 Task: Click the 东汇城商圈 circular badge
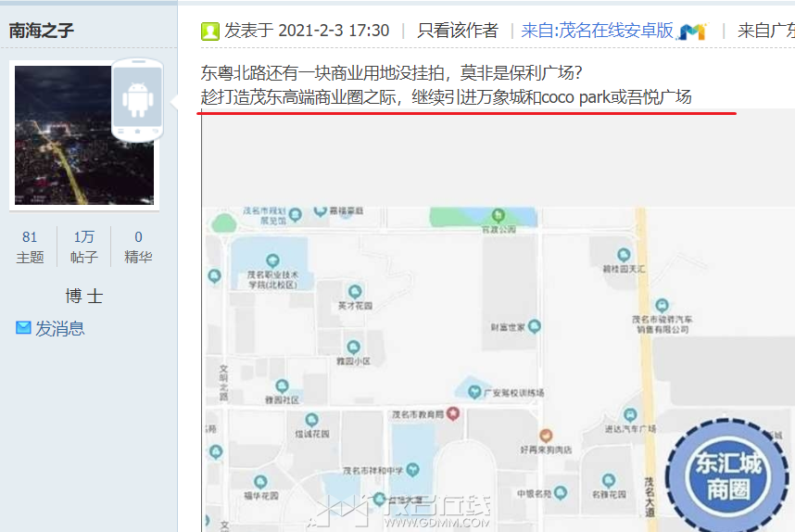[728, 475]
